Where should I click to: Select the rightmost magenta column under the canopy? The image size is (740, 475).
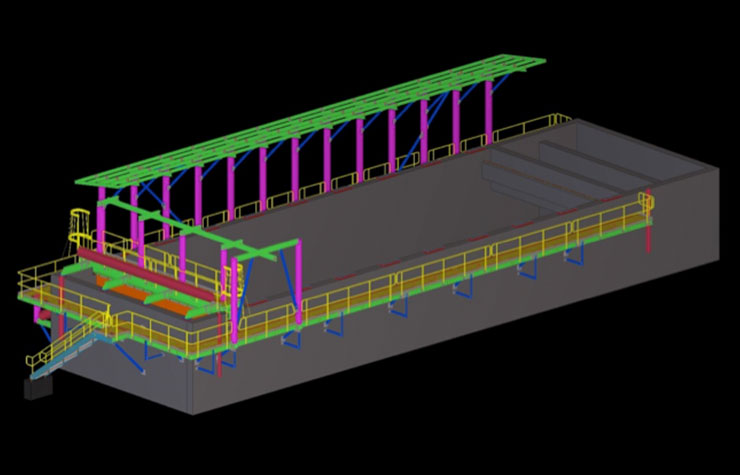tap(488, 112)
